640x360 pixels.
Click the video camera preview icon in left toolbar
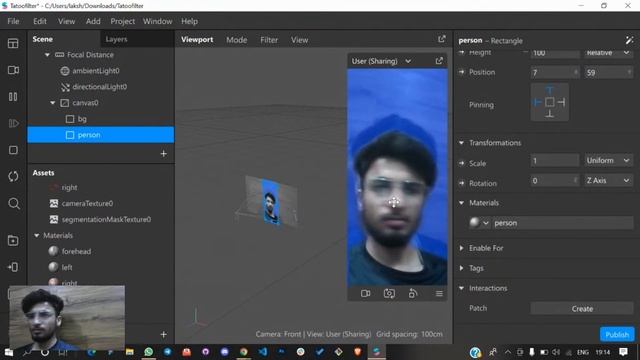click(x=13, y=70)
